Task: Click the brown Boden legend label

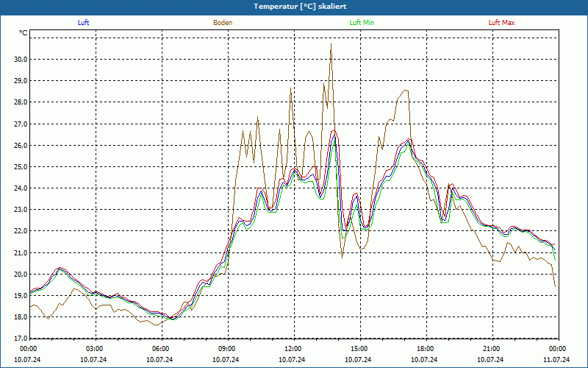Action: pos(223,23)
